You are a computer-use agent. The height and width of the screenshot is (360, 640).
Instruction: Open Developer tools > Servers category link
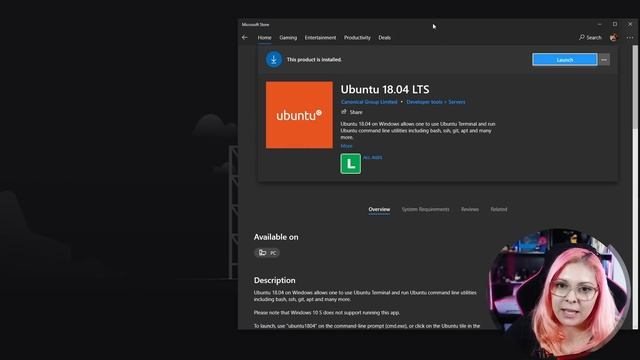[436, 102]
